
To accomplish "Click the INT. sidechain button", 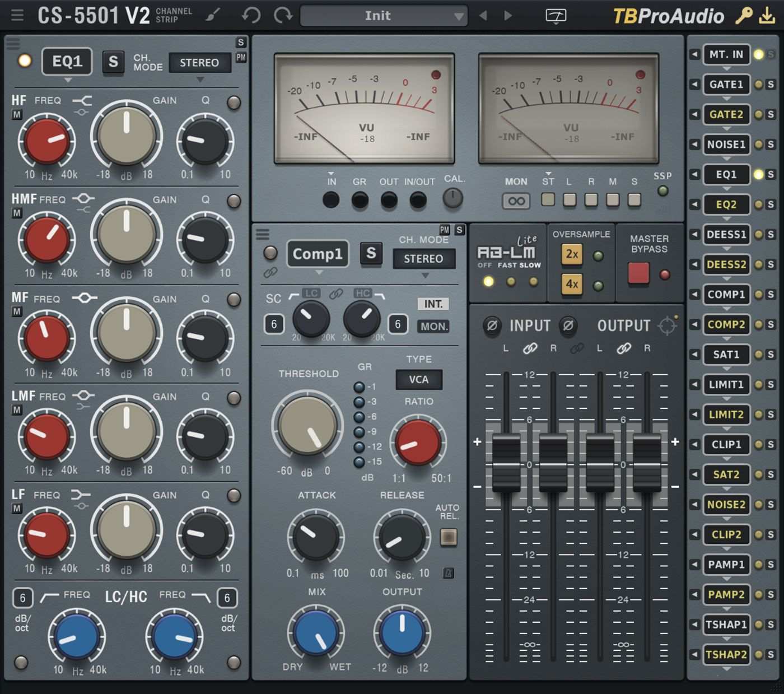I will click(433, 304).
